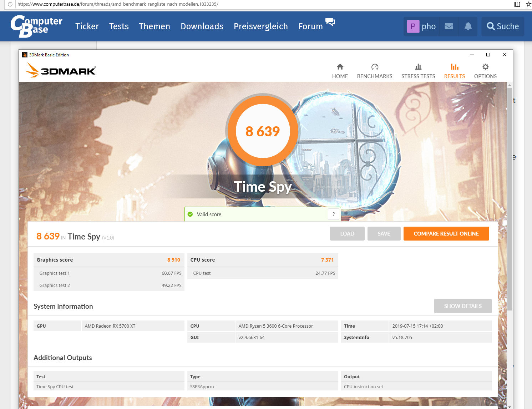This screenshot has width=532, height=409.
Task: Click the 3DMark window vertical scrollbar
Action: coord(510,199)
